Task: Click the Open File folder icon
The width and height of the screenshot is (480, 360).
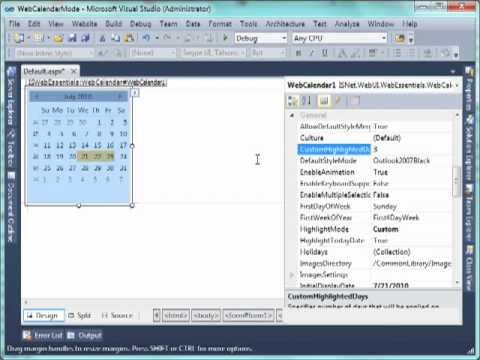Action: tap(58, 38)
